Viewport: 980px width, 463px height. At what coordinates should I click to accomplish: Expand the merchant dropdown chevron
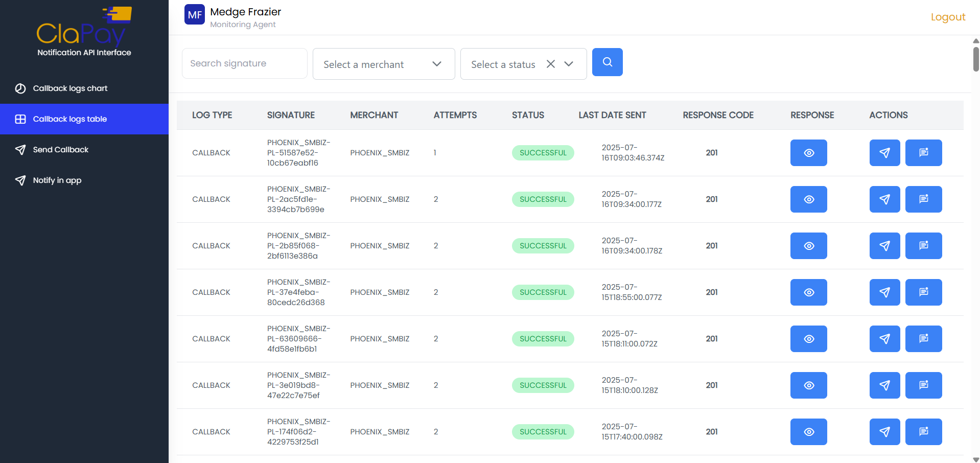point(437,64)
